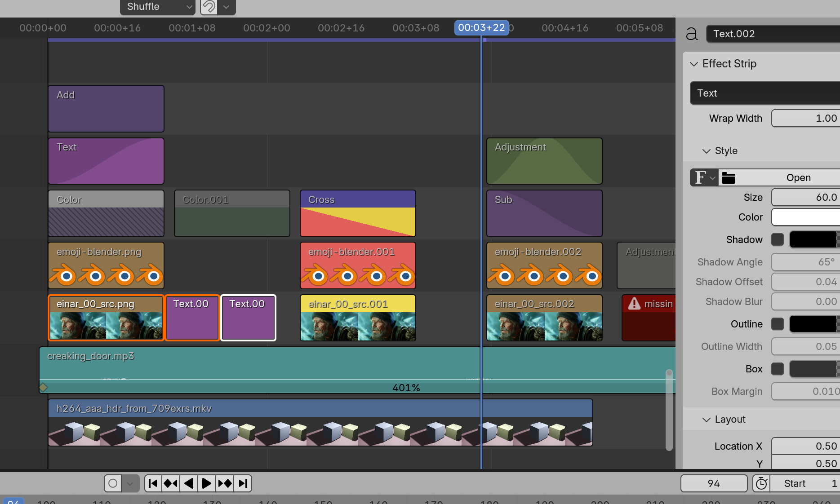Select the h264_aaa_hdr_from_709exrs.mkv strip

pyautogui.click(x=320, y=422)
